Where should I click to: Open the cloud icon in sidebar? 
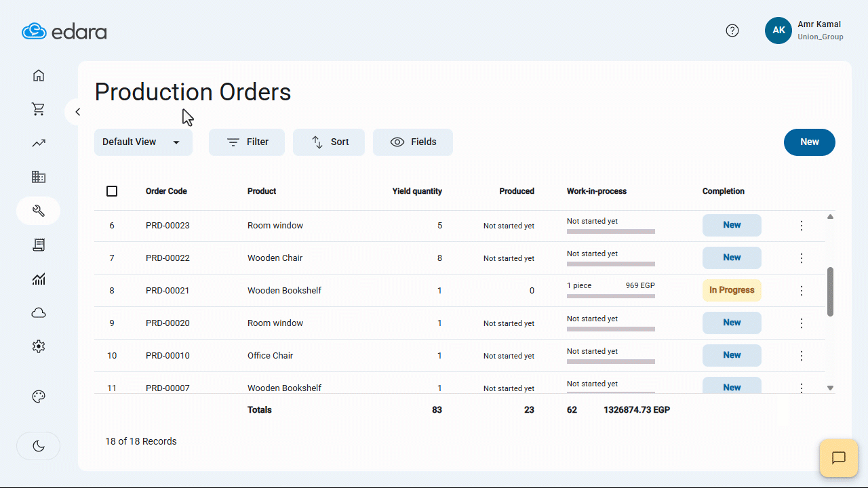[39, 312]
